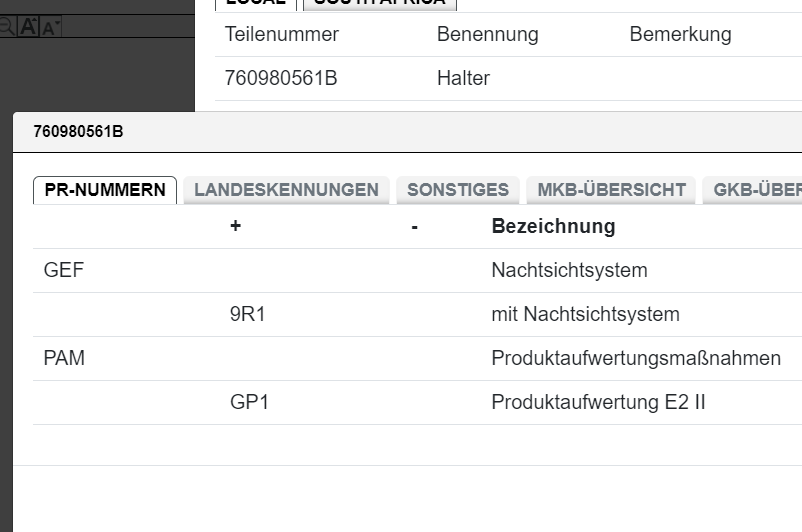Click the Halter cell in the parts row
Screen dimensions: 802x532
463,78
